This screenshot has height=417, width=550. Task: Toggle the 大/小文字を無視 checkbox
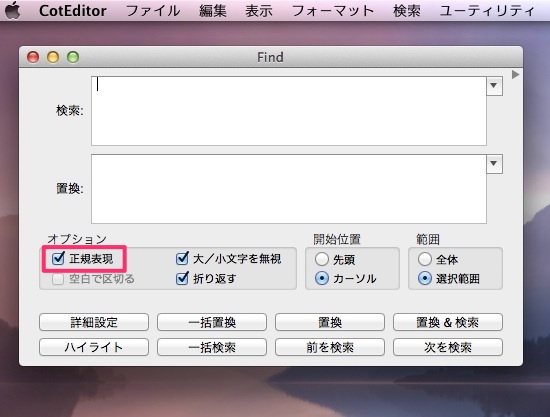182,258
